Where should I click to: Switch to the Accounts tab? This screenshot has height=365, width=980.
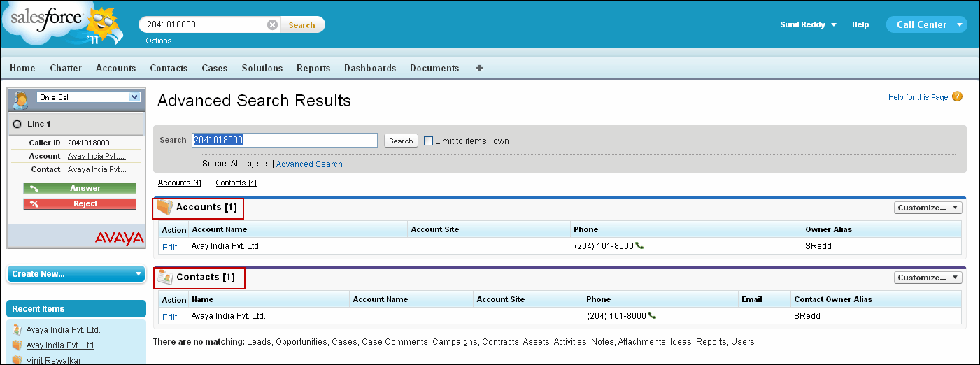point(116,69)
